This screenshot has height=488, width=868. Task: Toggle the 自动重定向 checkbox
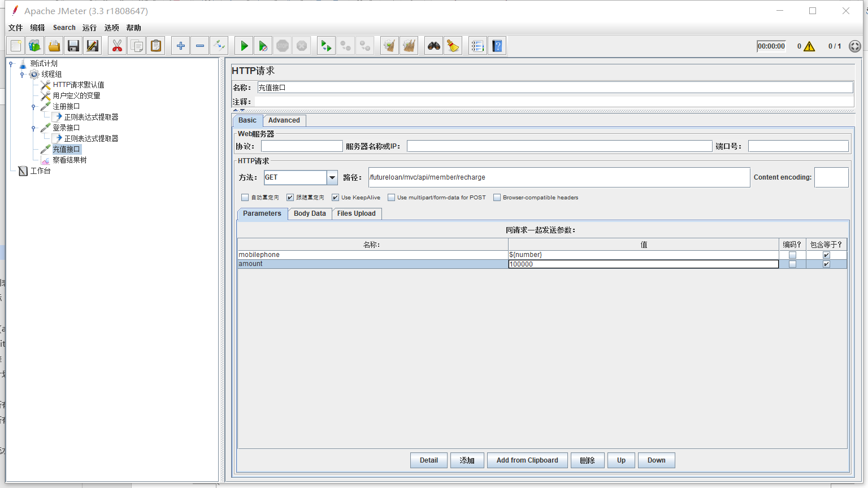coord(245,198)
